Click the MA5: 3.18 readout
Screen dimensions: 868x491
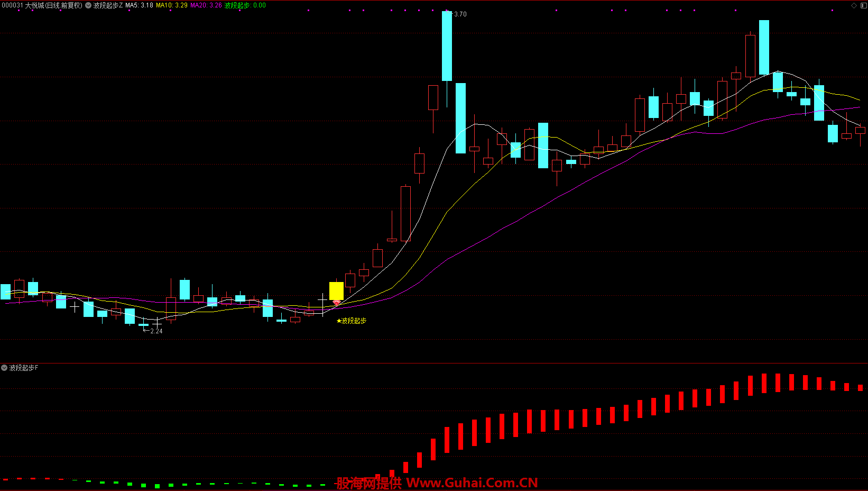tap(139, 5)
